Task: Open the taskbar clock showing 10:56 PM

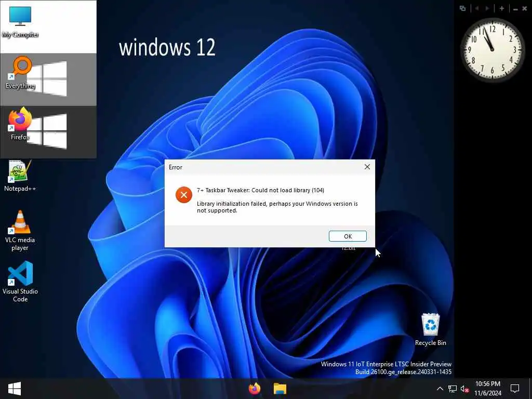Action: [487, 389]
